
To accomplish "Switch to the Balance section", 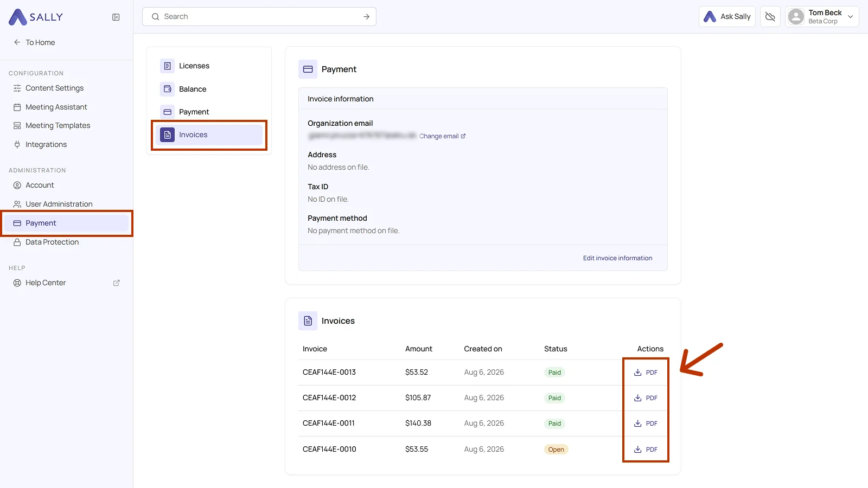I will tap(209, 89).
